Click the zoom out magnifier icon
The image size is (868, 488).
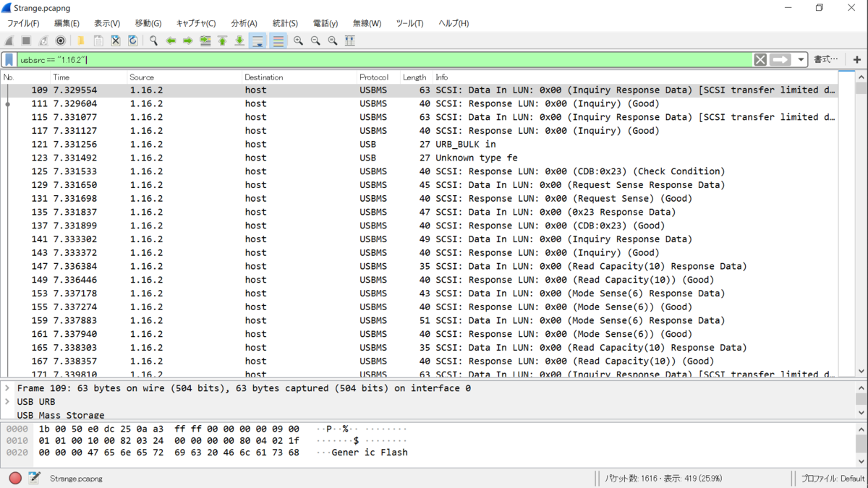pos(315,40)
